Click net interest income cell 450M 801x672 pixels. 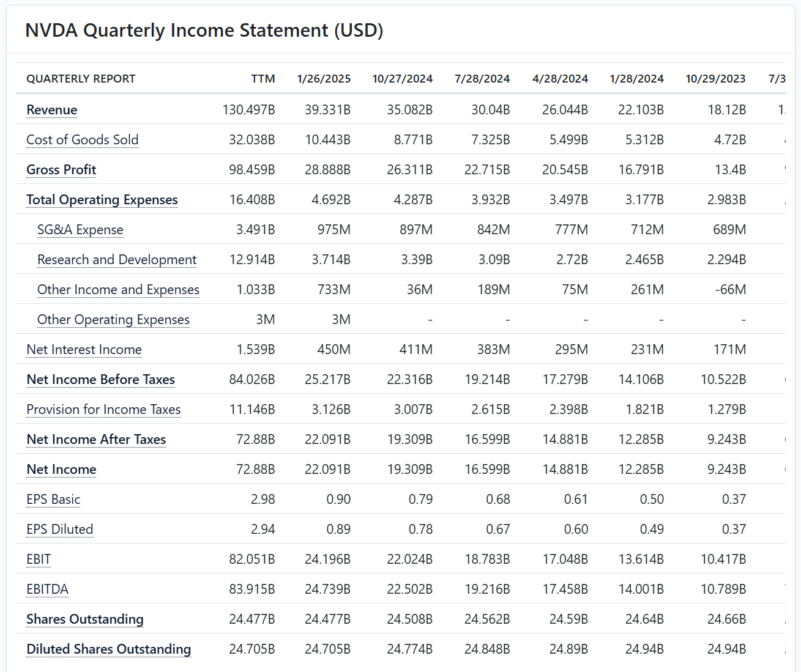click(x=334, y=350)
